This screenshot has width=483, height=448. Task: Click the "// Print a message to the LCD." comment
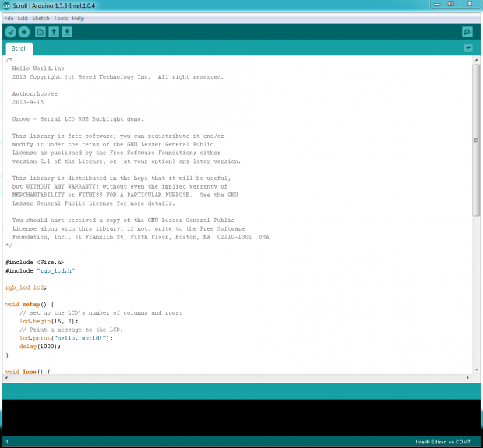click(x=71, y=330)
